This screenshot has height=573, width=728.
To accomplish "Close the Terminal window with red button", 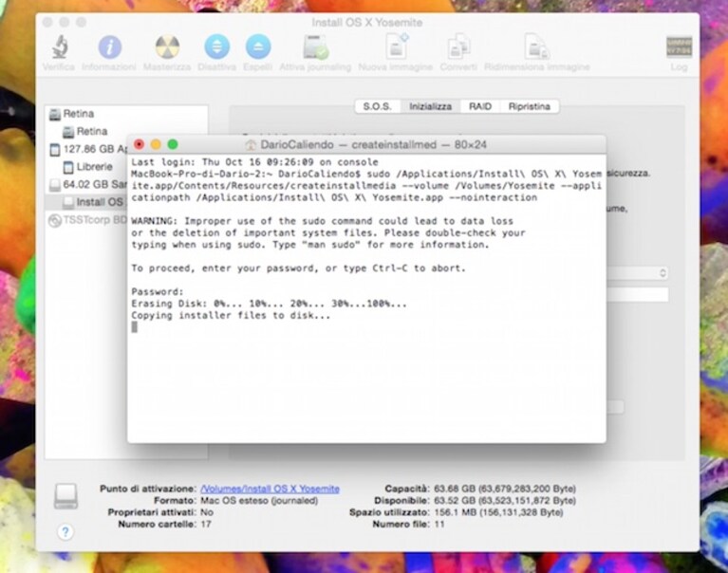I will click(x=139, y=144).
